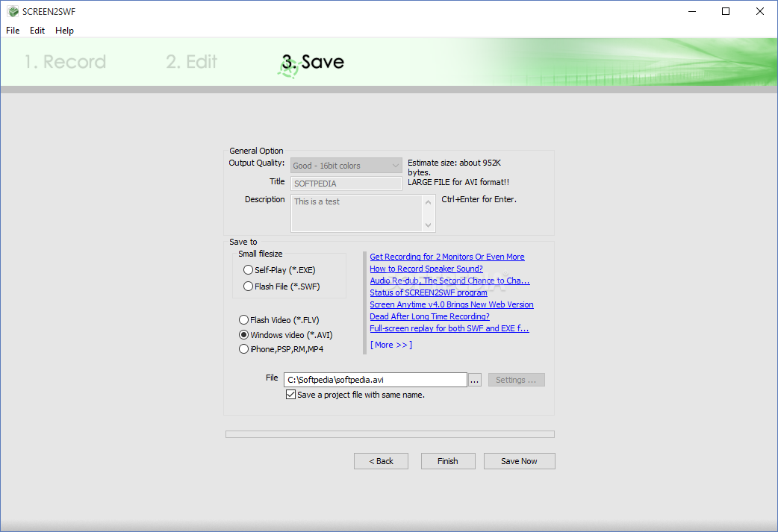Image resolution: width=778 pixels, height=532 pixels.
Task: Click 'Ctrl+Enter for Enter.' hint text
Action: tap(479, 199)
